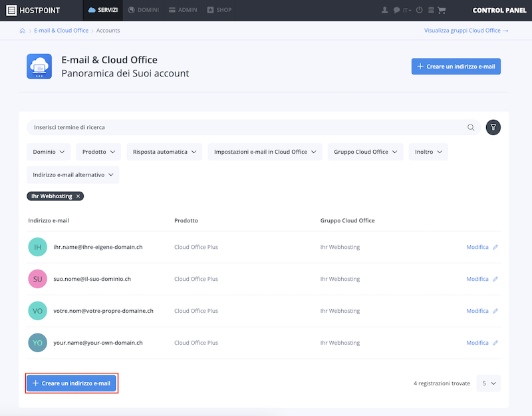Expand the Dominio filter dropdown
This screenshot has height=416, width=532.
coord(49,152)
